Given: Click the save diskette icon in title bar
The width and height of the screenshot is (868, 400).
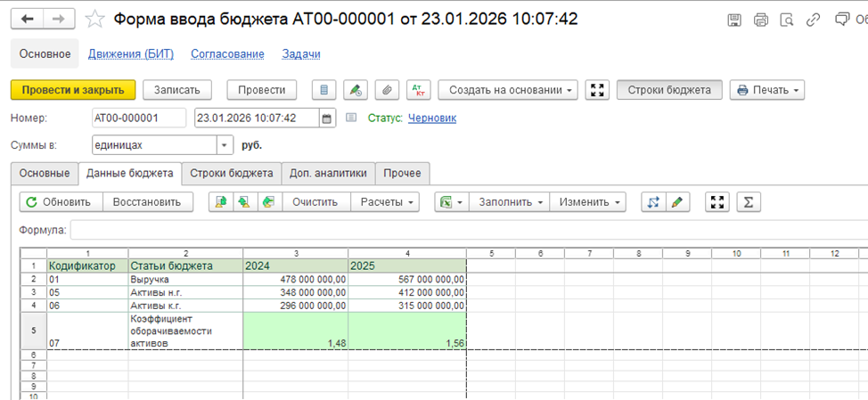Looking at the screenshot, I should pyautogui.click(x=734, y=20).
